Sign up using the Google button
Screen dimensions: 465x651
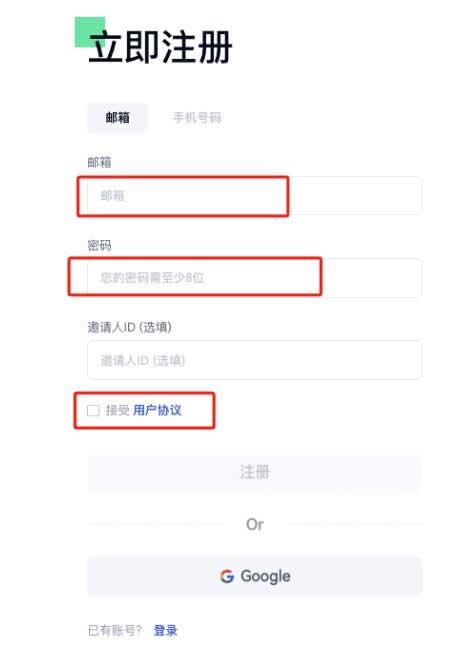(255, 576)
